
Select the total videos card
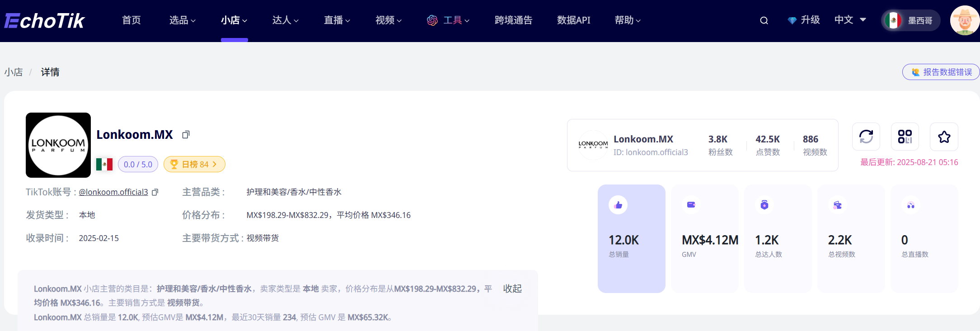tap(851, 239)
